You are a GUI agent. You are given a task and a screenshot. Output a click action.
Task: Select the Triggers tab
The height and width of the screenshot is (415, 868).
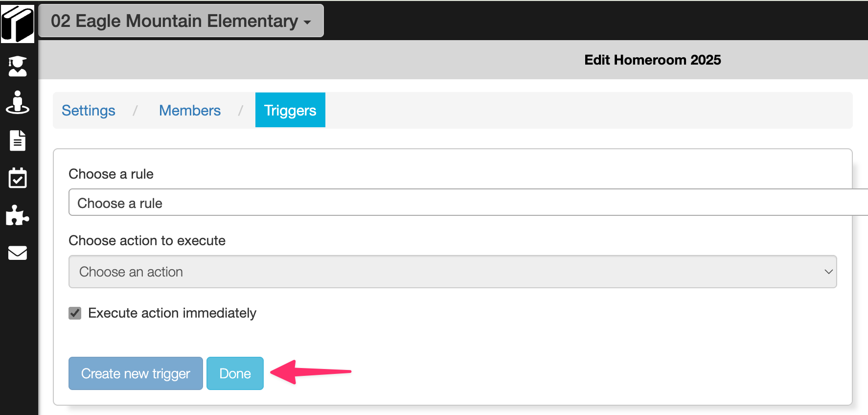click(290, 110)
